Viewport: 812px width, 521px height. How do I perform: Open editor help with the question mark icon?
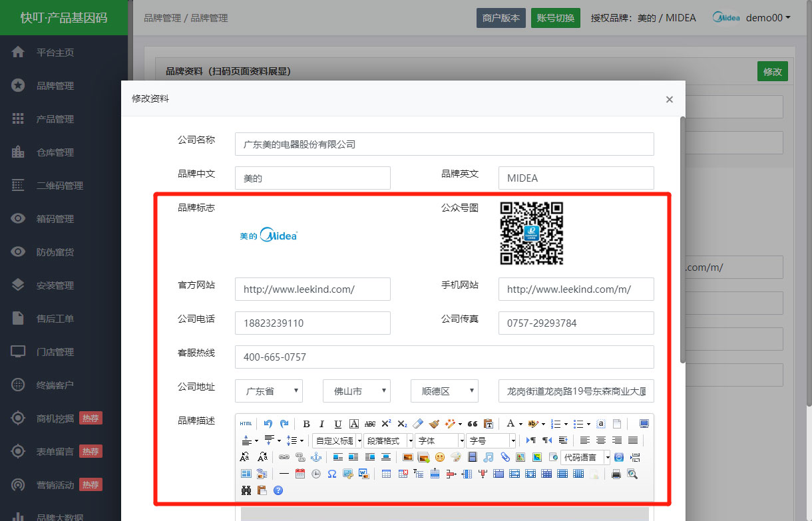[x=278, y=490]
